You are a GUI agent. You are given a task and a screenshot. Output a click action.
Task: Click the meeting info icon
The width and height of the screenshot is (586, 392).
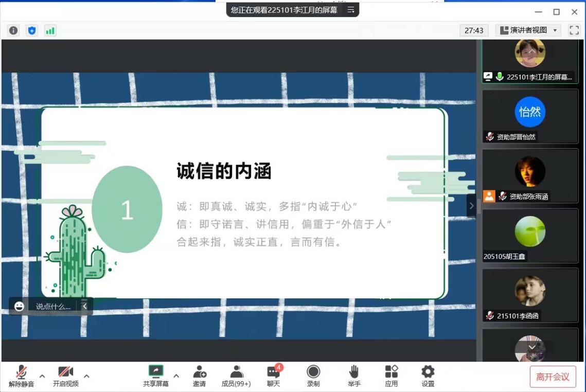tap(13, 30)
